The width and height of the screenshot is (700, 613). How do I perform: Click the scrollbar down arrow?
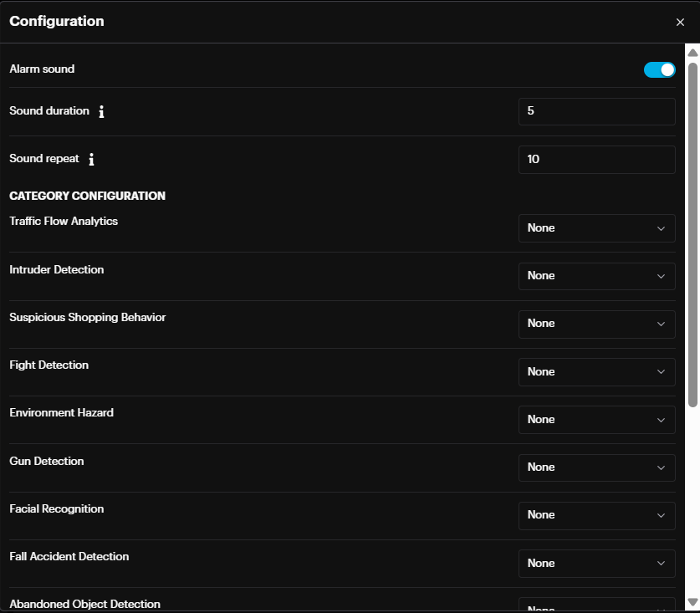click(x=692, y=601)
